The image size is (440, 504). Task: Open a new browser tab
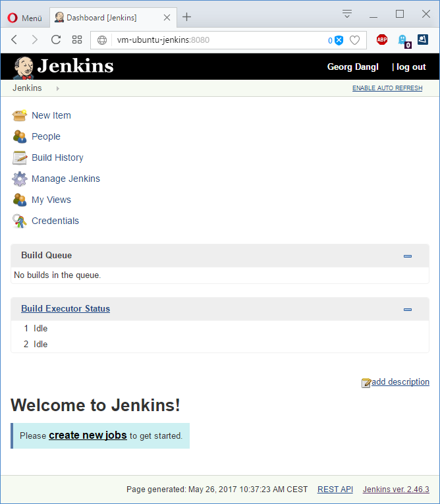(186, 17)
